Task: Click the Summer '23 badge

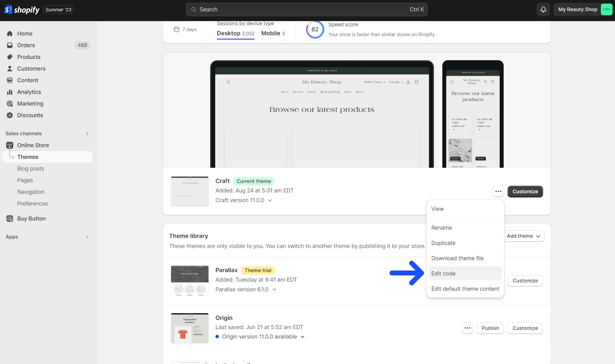Action: click(x=58, y=10)
